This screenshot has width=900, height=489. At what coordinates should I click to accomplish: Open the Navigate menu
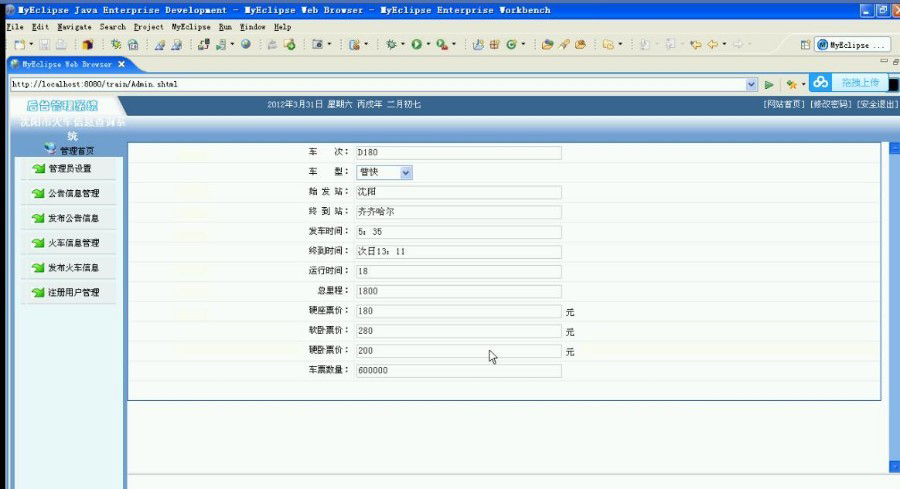[x=74, y=27]
